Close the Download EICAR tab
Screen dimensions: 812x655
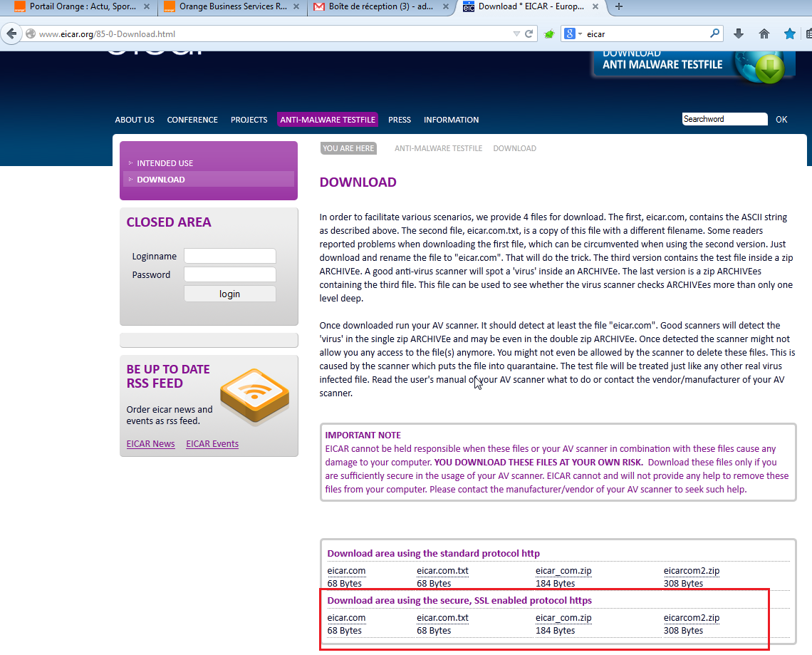(x=595, y=6)
